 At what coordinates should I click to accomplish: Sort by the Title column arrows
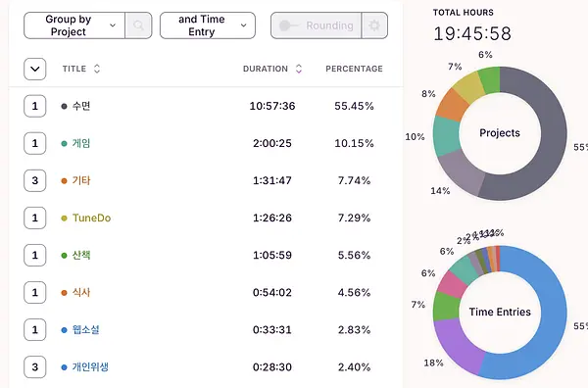(x=97, y=69)
